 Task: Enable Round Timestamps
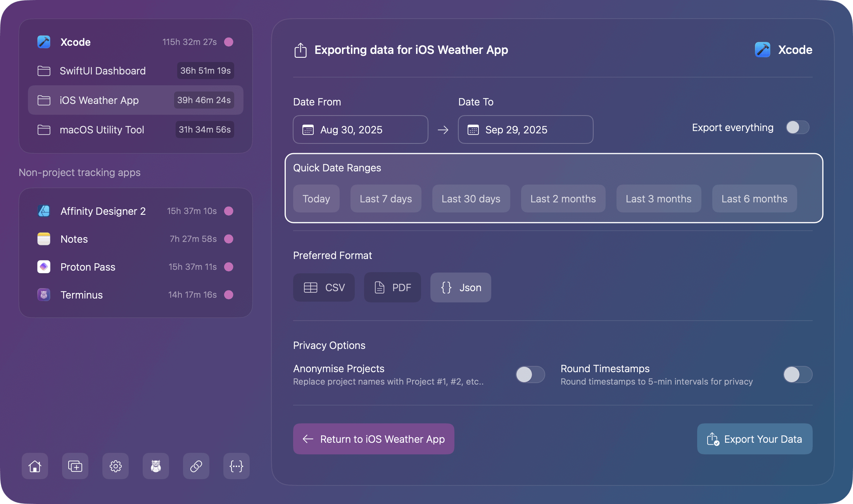[x=797, y=375]
